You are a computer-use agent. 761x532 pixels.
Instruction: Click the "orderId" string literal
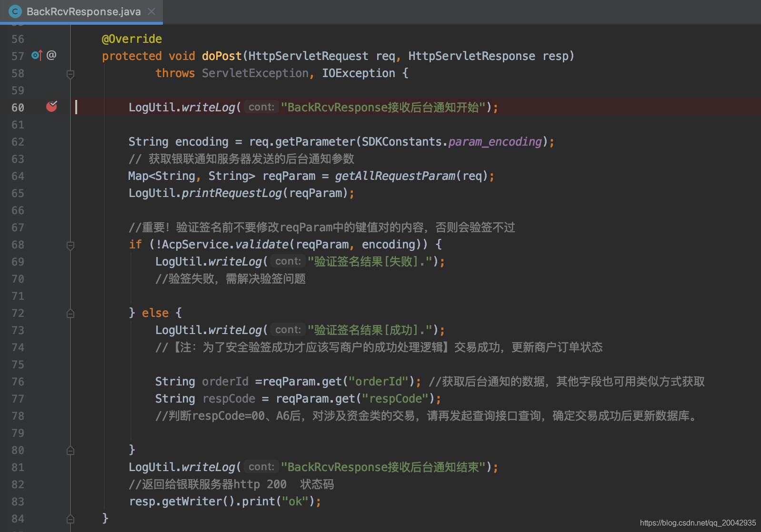[x=379, y=382]
